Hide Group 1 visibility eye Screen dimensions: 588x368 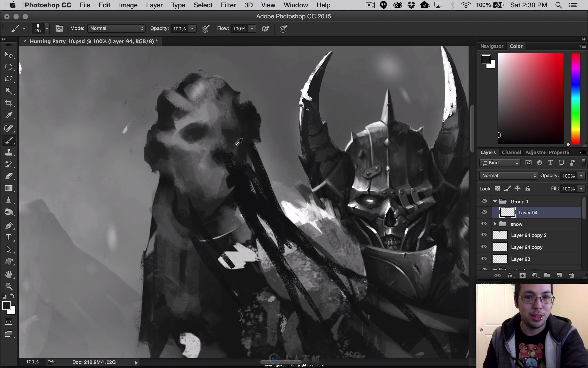click(484, 201)
